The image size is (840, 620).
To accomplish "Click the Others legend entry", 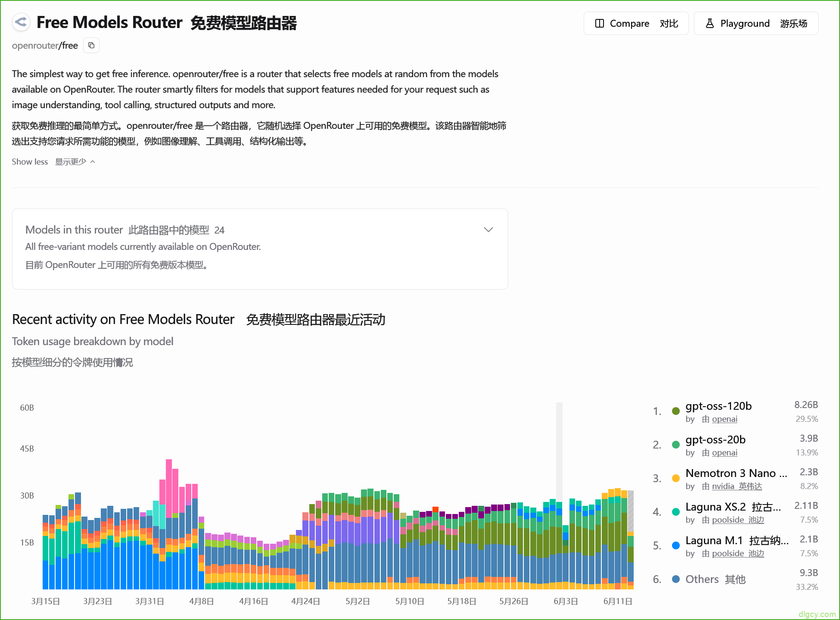I will pyautogui.click(x=716, y=579).
